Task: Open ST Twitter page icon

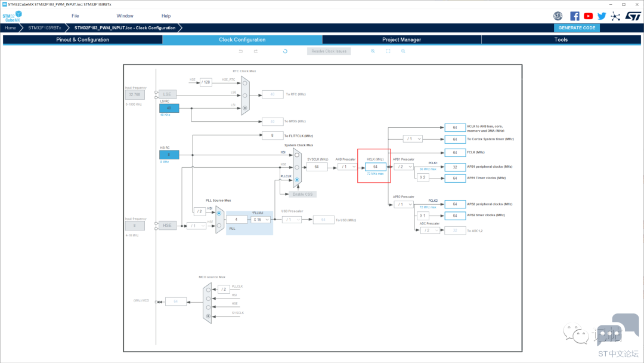Action: click(602, 16)
